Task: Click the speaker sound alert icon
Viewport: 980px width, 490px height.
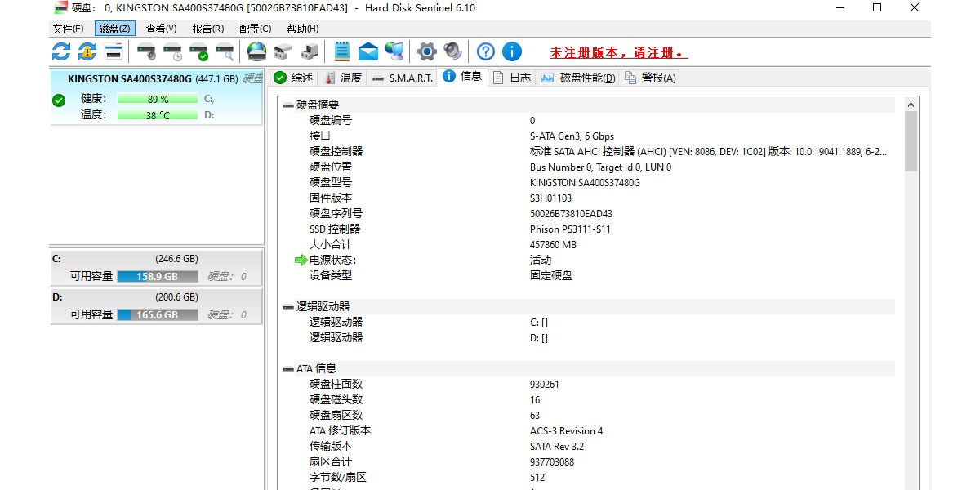Action: pyautogui.click(x=452, y=52)
